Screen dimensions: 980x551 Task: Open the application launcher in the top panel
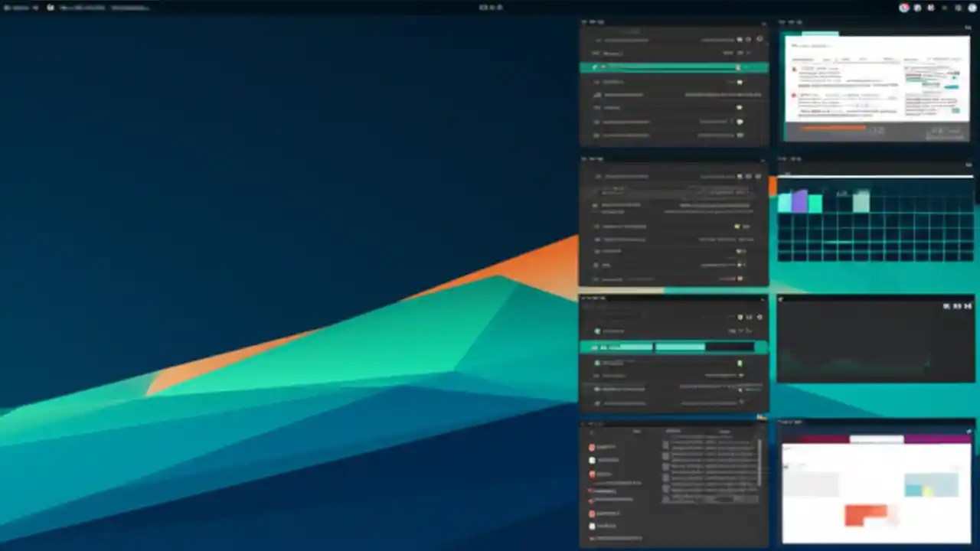click(x=8, y=7)
